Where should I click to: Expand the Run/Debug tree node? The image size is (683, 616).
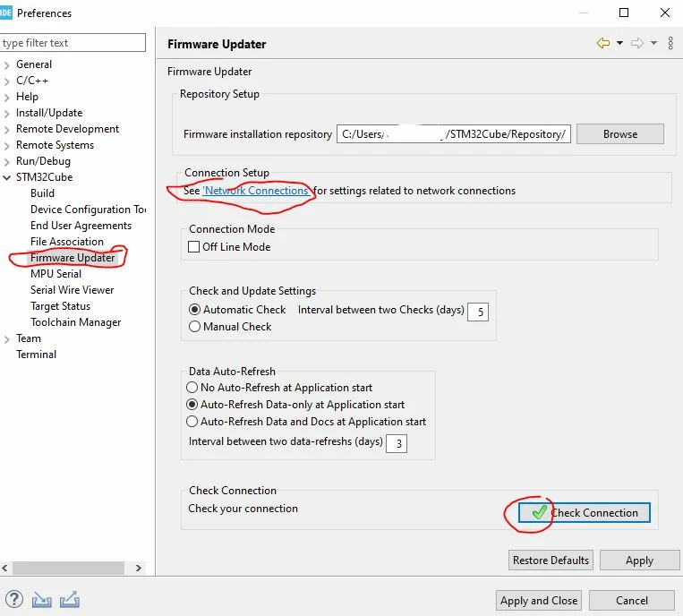coord(6,162)
